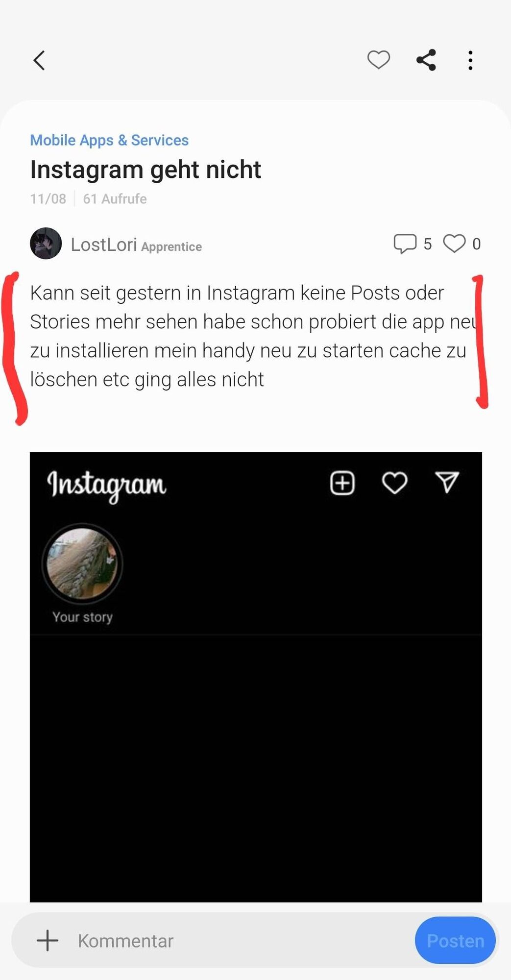Go back with the arrow icon
Image resolution: width=511 pixels, height=980 pixels.
pyautogui.click(x=39, y=61)
